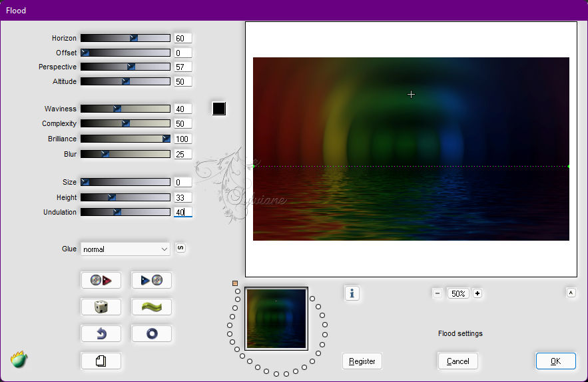Click the minus zoom-out button
The image size is (588, 382).
[438, 293]
